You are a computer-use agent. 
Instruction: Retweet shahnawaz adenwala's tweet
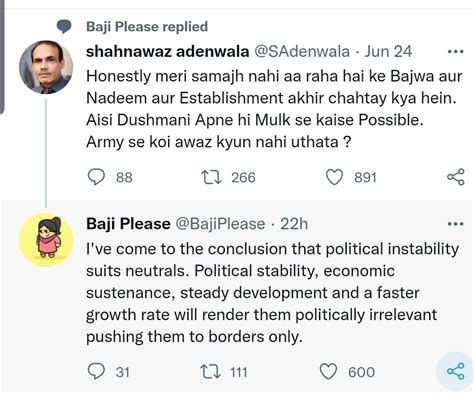coord(211,177)
